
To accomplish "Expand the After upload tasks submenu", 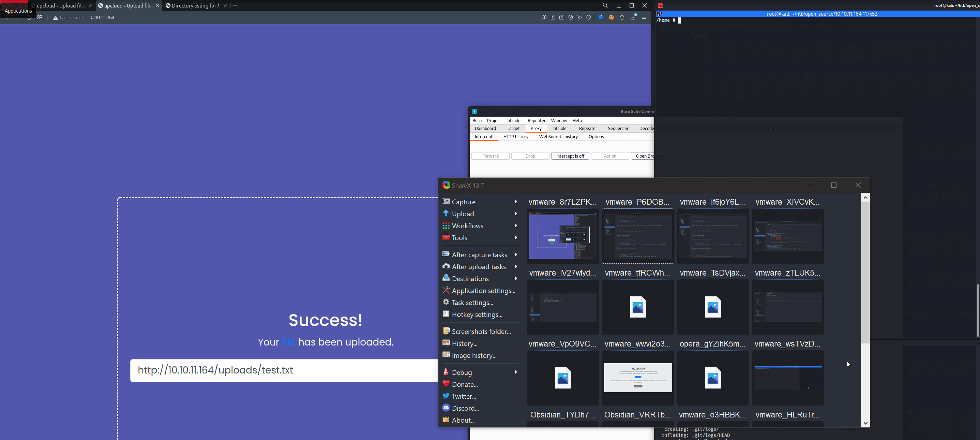I will [516, 266].
